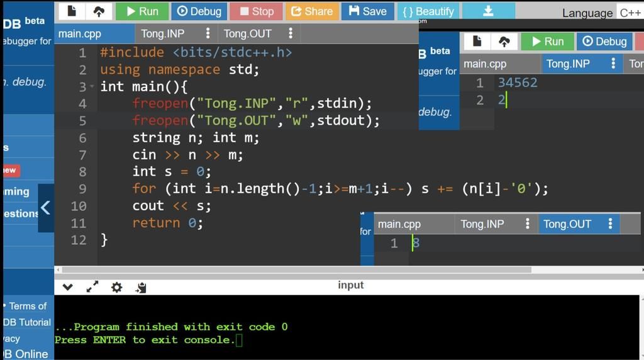Screen dimensions: 644x360
Task: Expand console to fullscreen icon
Action: [x=92, y=287]
